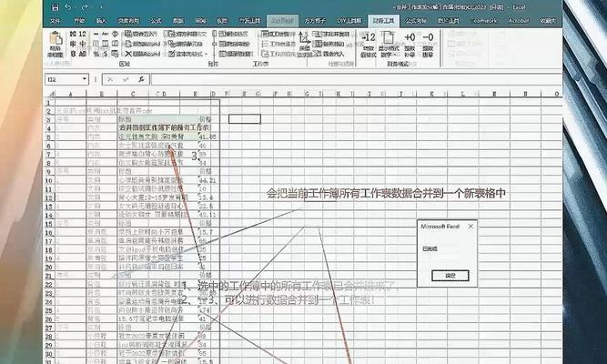
Task: Open the 显示格式数字 document icon dropdown
Action: (389, 45)
